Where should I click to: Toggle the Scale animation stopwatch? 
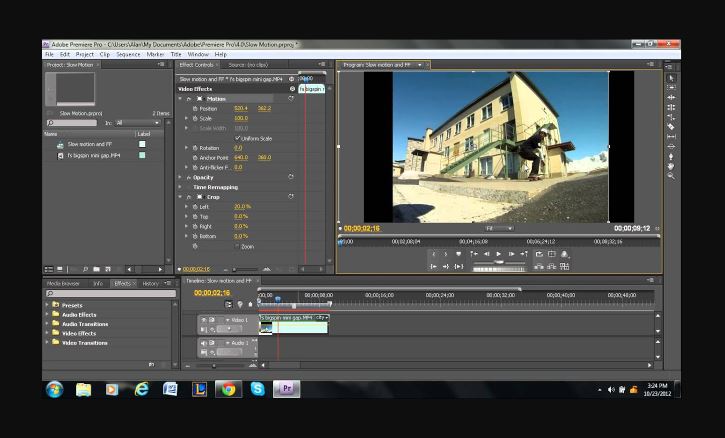point(195,118)
